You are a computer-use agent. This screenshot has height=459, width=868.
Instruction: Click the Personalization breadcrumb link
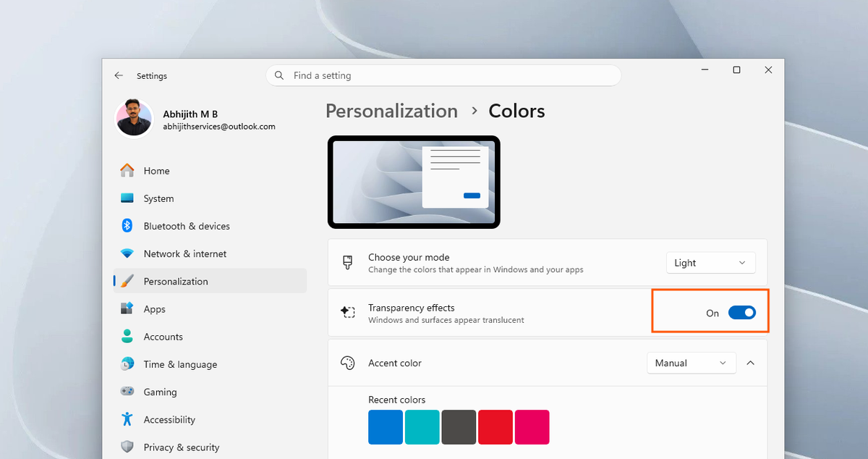point(391,111)
